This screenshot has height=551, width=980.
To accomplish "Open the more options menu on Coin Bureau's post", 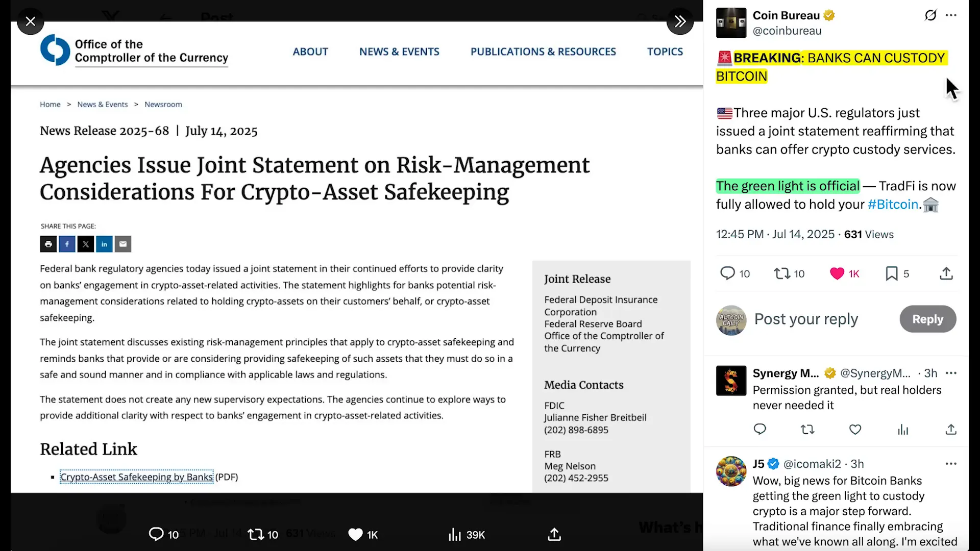I will coord(951,15).
